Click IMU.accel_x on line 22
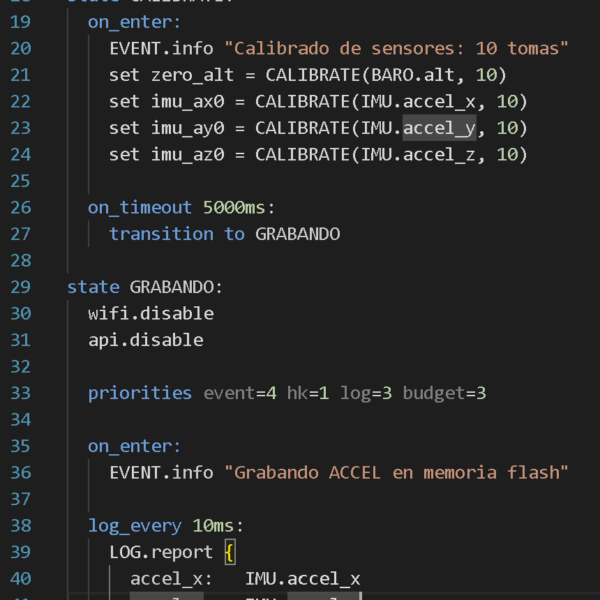The width and height of the screenshot is (600, 600). (418, 102)
